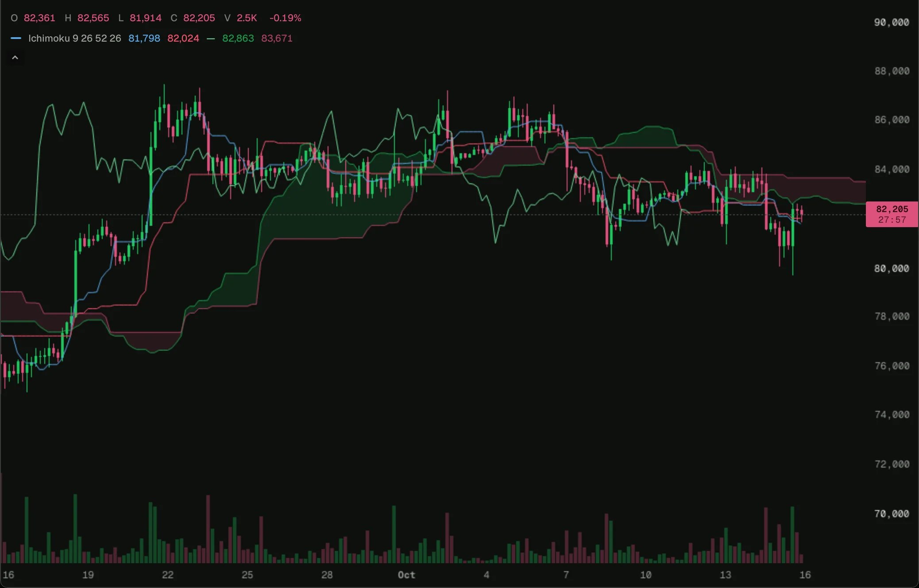
Task: Click the 10 date label on time axis
Action: coord(646,575)
